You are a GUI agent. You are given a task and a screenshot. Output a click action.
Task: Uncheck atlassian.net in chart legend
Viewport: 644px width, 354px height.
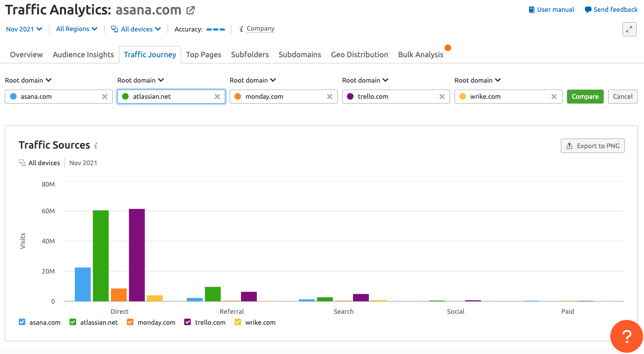click(73, 322)
